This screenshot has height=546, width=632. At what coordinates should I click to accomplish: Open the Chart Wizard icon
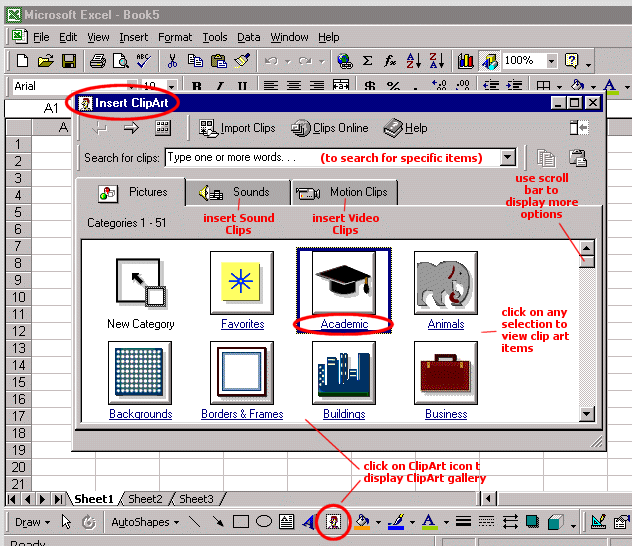[466, 61]
